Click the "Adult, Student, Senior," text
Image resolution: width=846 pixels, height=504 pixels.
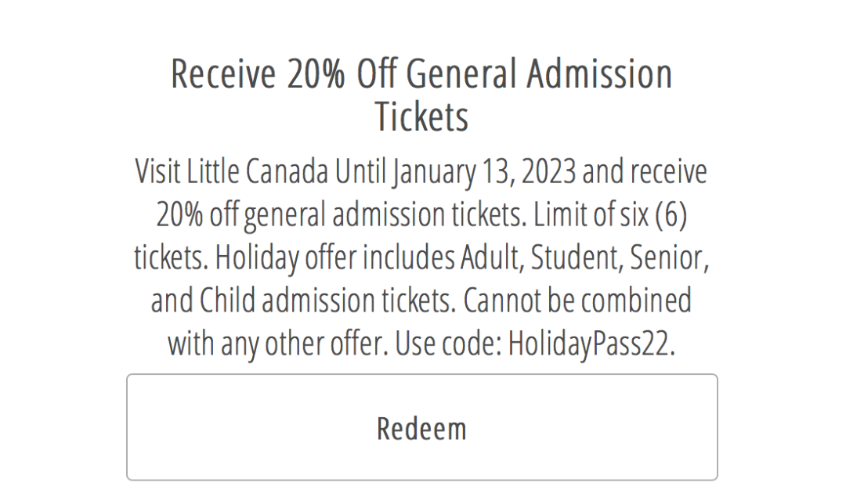585,257
